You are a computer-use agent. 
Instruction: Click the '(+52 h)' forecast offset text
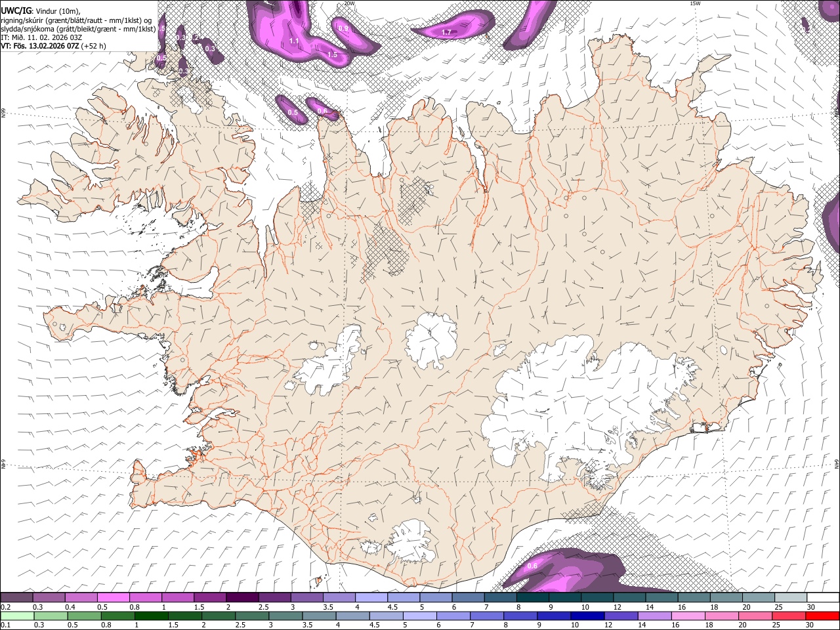click(94, 47)
